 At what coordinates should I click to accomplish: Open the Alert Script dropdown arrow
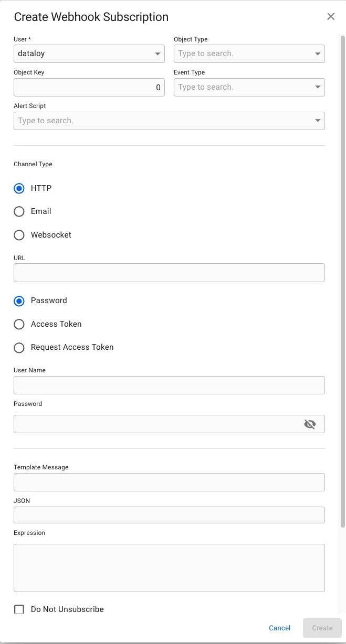[x=317, y=121]
